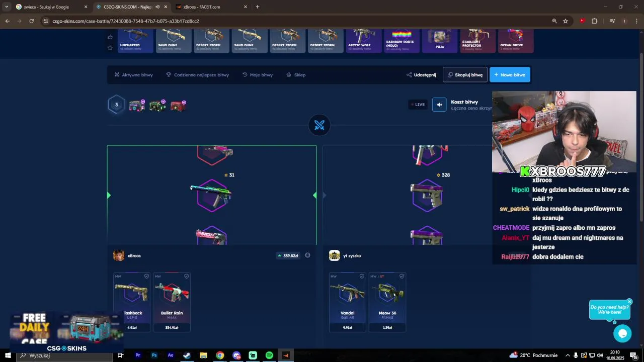The image size is (644, 362).
Task: Select the Vandal Galil AR card
Action: coord(348,302)
